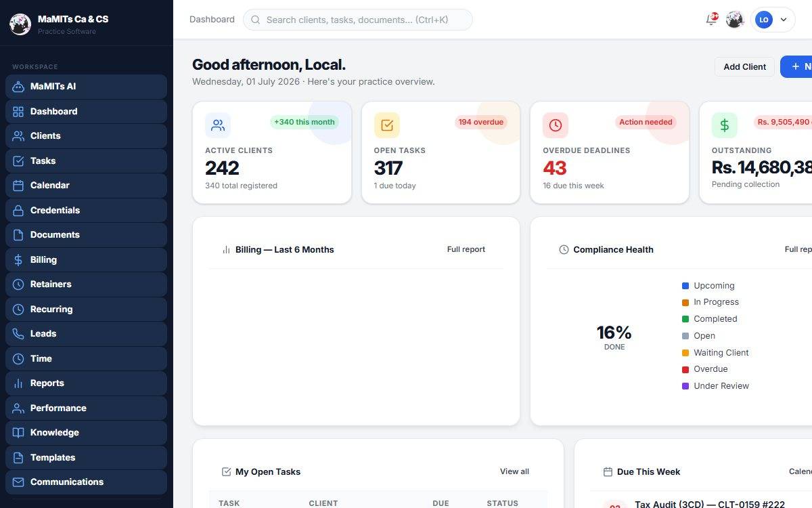Image resolution: width=812 pixels, height=508 pixels.
Task: Click the Retainers clock icon in sidebar
Action: coord(18,284)
